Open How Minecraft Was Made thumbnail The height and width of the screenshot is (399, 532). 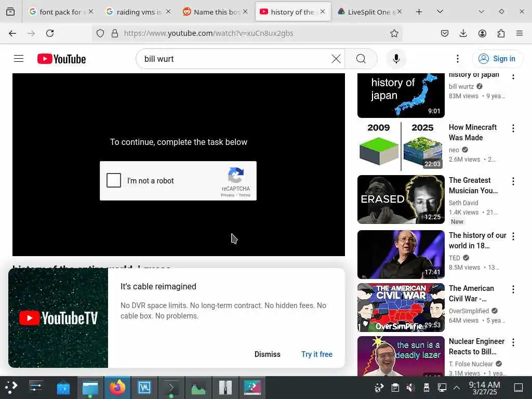401,146
